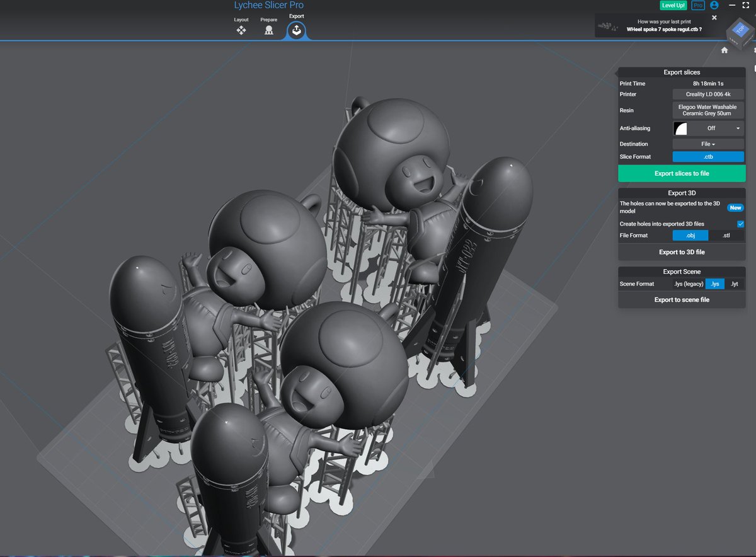Select the .ctb slice format
This screenshot has height=557, width=756.
click(708, 157)
